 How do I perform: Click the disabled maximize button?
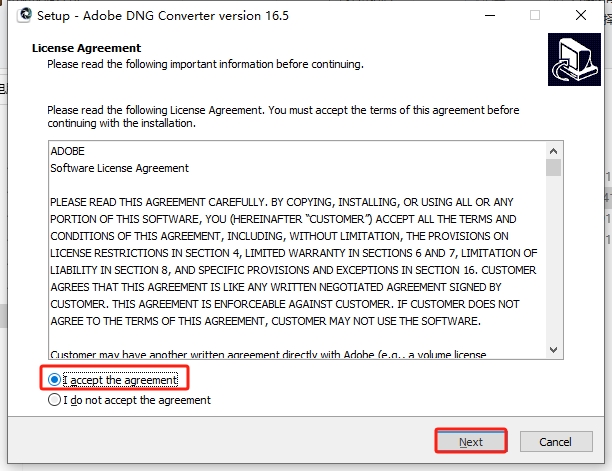click(535, 15)
